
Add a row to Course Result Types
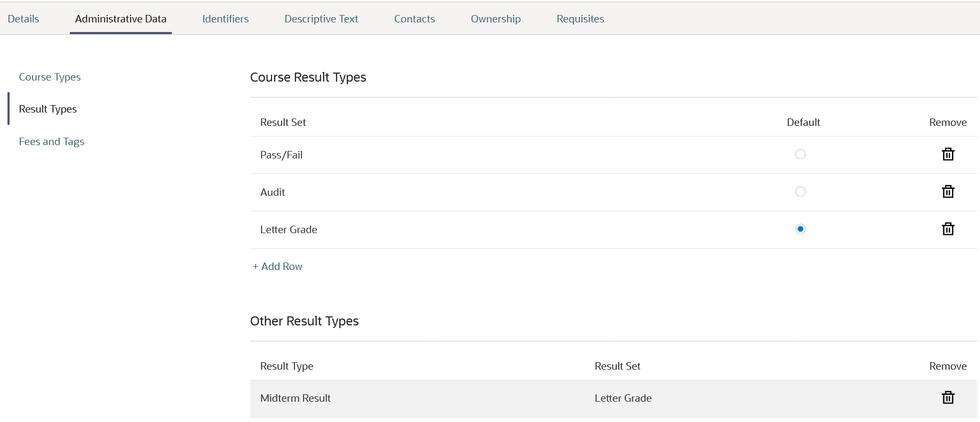pyautogui.click(x=277, y=266)
